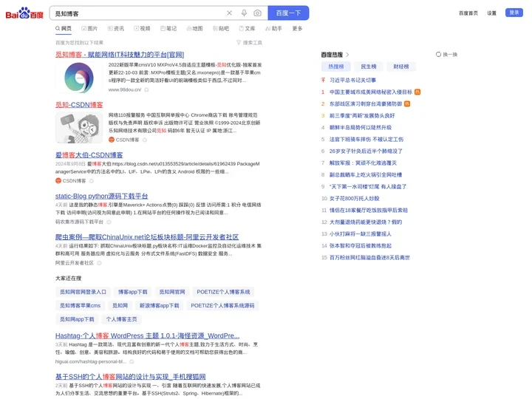532x399 pixels.
Task: Open hot topic 东部战区演习刺穿台海豪猪防御
Action: click(366, 104)
